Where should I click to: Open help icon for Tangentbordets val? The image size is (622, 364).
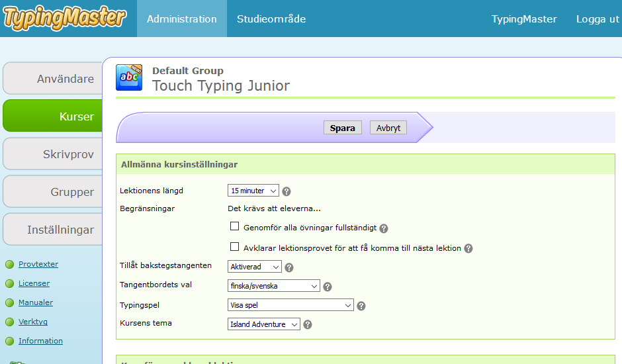(328, 287)
